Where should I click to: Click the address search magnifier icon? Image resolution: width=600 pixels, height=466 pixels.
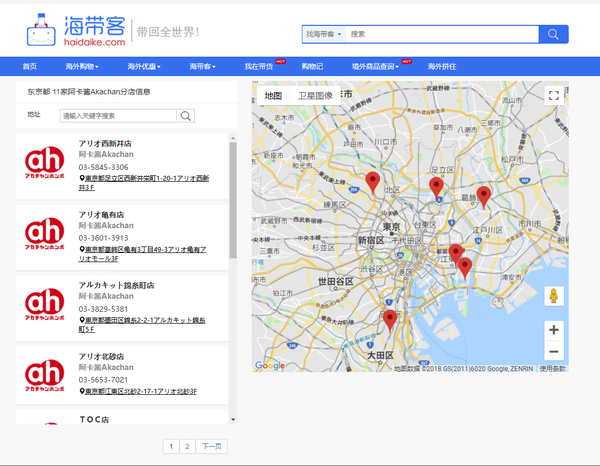[186, 116]
